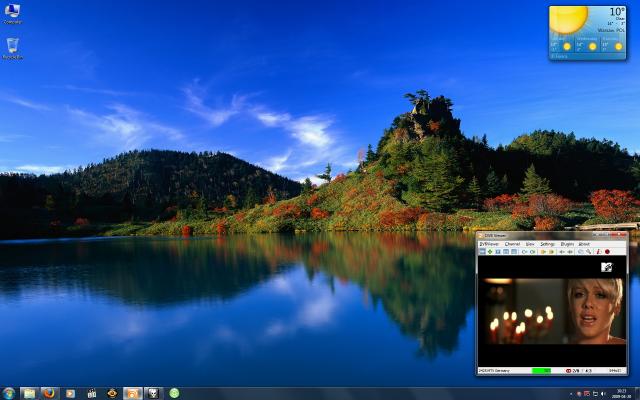Viewport: 640px width, 400px height.
Task: Click the skull taskbar icon
Action: point(153,393)
